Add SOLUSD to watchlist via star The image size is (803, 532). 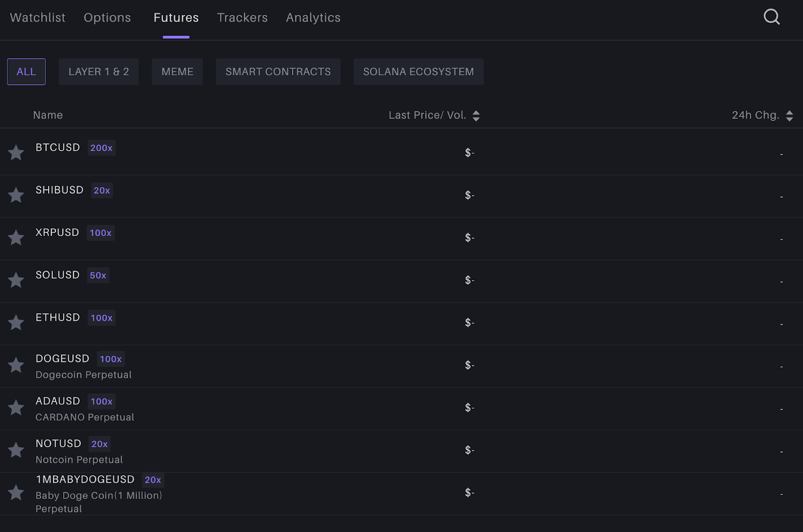16,280
